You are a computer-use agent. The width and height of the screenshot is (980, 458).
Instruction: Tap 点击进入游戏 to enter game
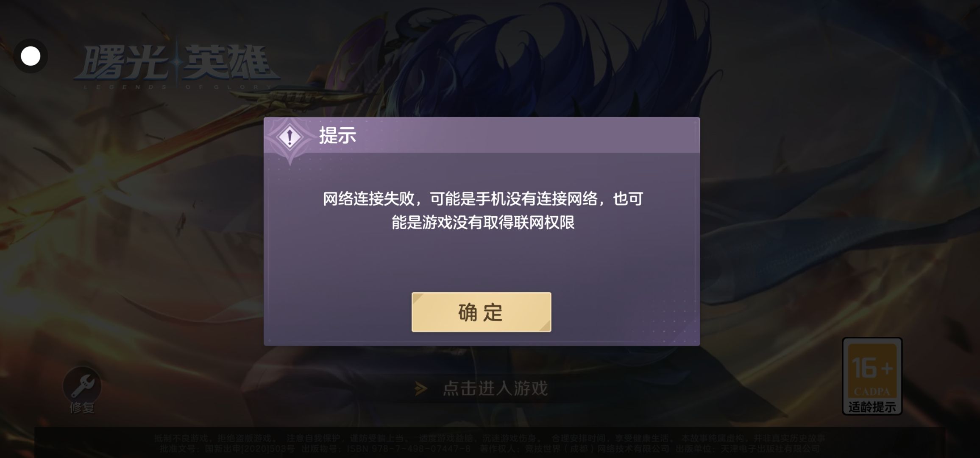495,388
